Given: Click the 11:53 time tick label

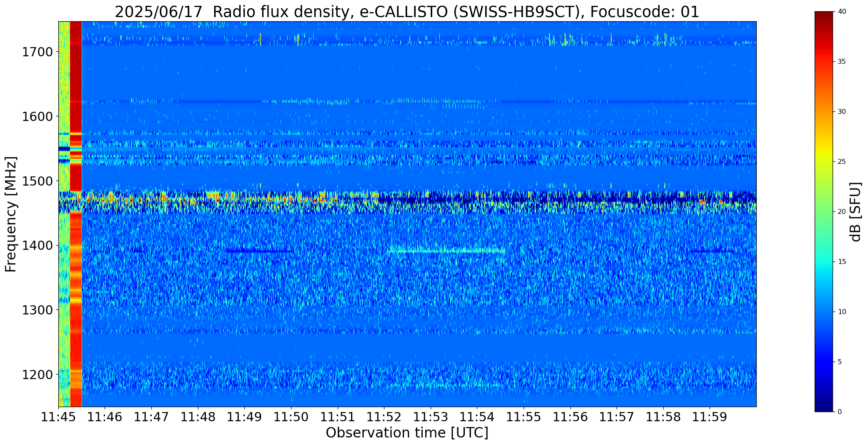Looking at the screenshot, I should click(x=431, y=417).
